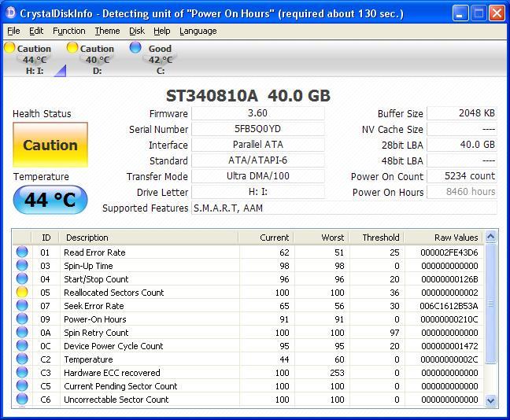Click the blue status orb for Start/Stop Count
The height and width of the screenshot is (420, 510).
point(22,278)
